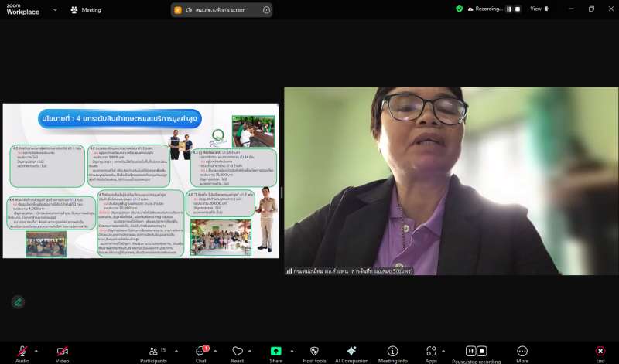The height and width of the screenshot is (364, 619).
Task: Turn on the camera with the Video button
Action: [62, 351]
